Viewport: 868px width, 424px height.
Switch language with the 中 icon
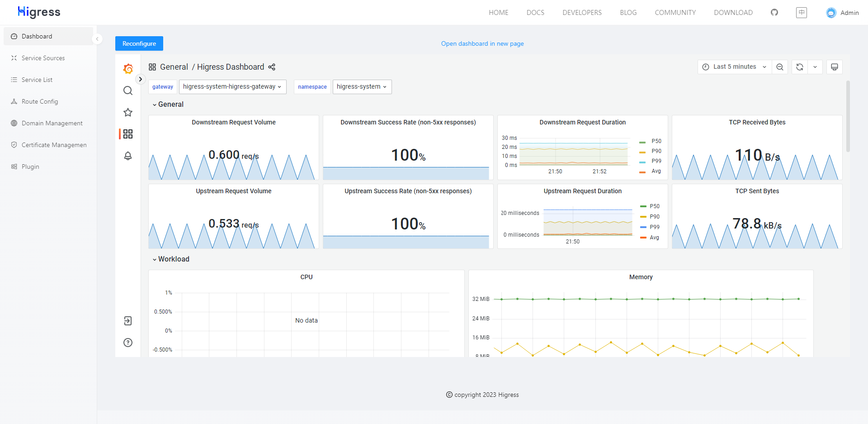pyautogui.click(x=802, y=12)
